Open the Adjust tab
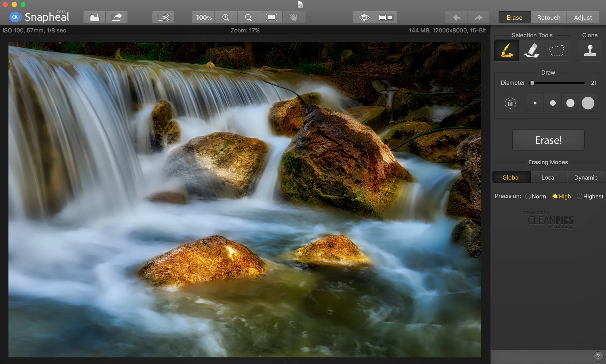 click(583, 18)
